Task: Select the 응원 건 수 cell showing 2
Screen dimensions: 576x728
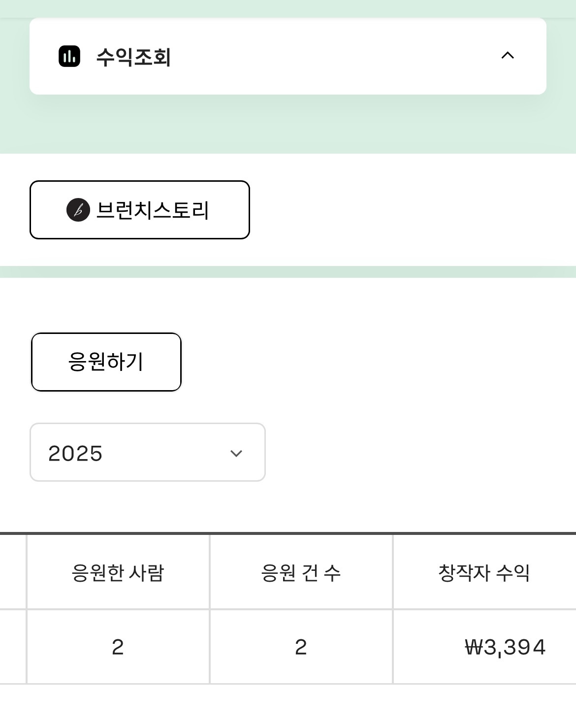Action: (301, 647)
